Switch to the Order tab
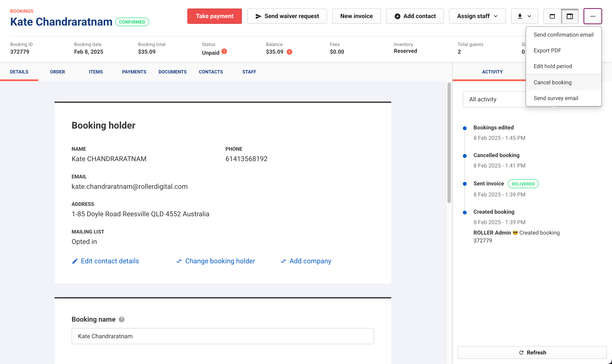 58,72
